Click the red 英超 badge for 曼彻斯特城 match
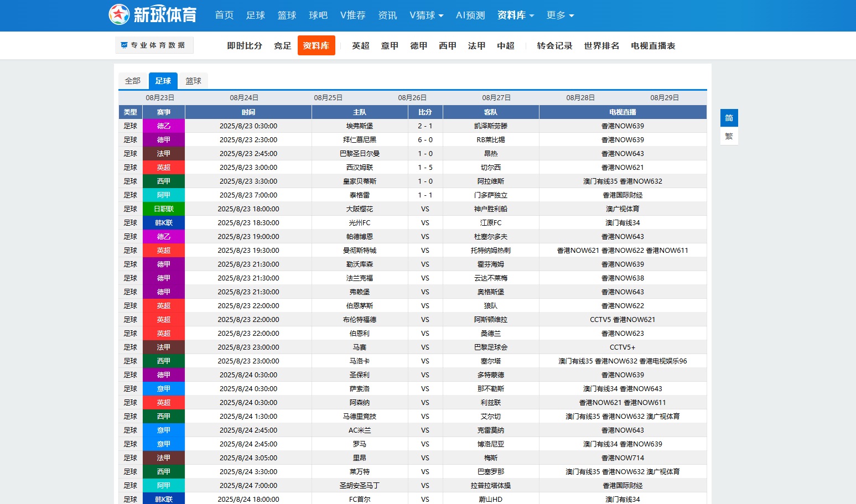This screenshot has height=504, width=856. coord(163,250)
